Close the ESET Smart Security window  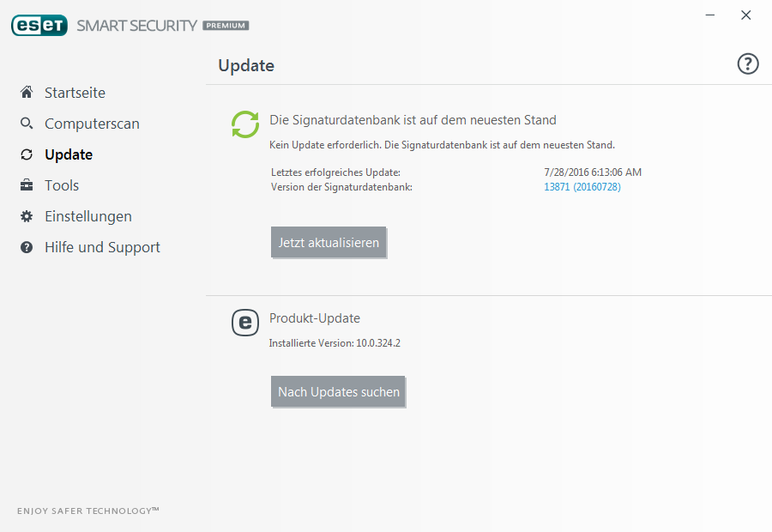pos(746,15)
